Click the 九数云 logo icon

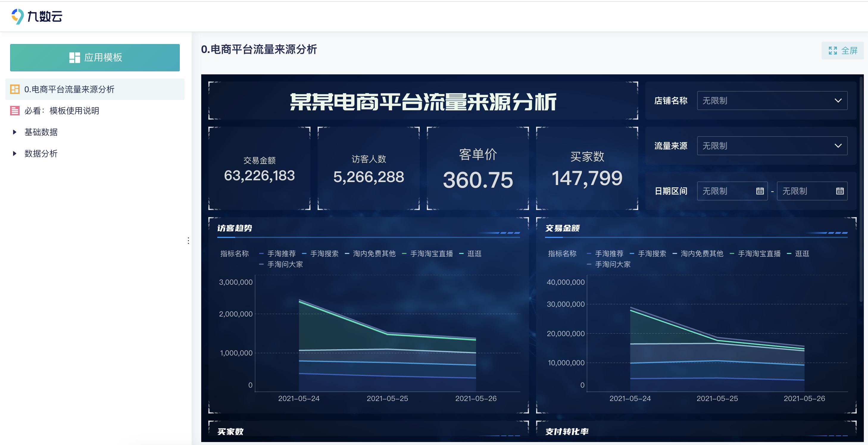click(x=18, y=16)
